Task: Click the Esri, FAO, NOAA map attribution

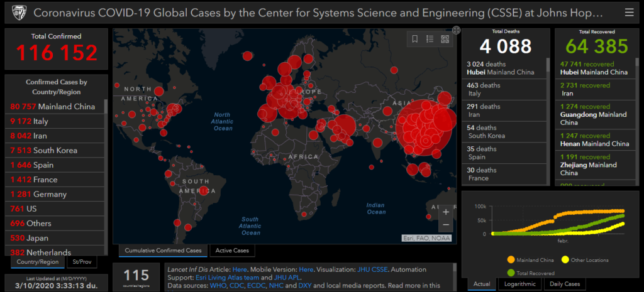Action: coord(426,238)
